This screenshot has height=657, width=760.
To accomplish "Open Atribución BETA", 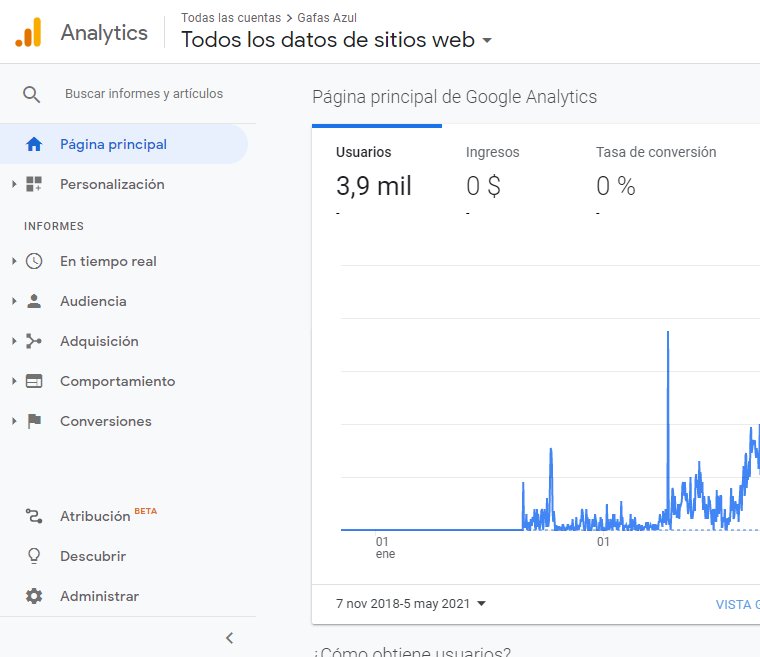I will [109, 515].
